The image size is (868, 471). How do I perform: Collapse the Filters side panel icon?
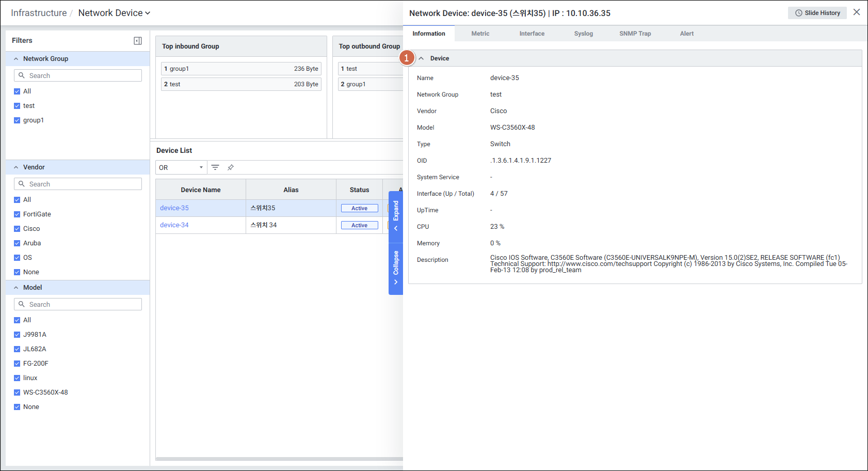click(x=138, y=41)
